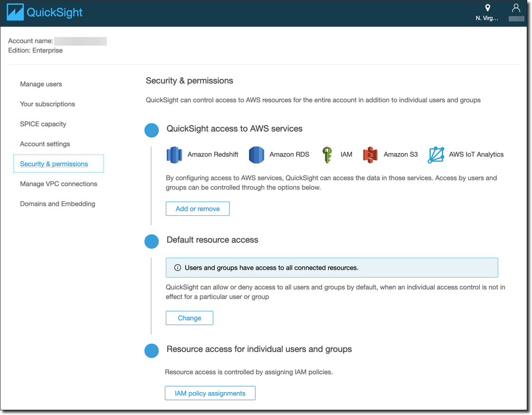Screen dimensions: 532x415
Task: Select Account settings in sidebar
Action: [x=45, y=144]
